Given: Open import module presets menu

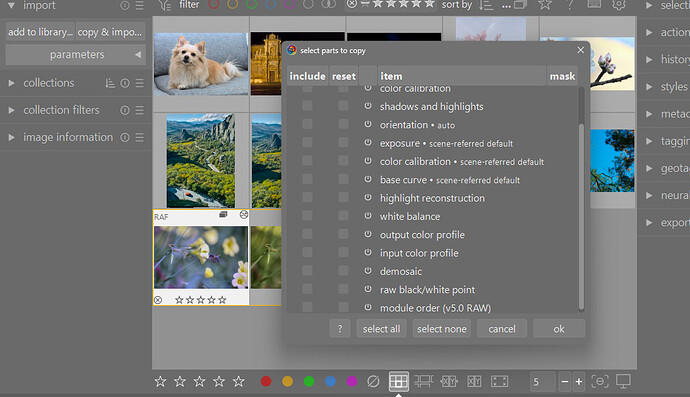Looking at the screenshot, I should 139,5.
